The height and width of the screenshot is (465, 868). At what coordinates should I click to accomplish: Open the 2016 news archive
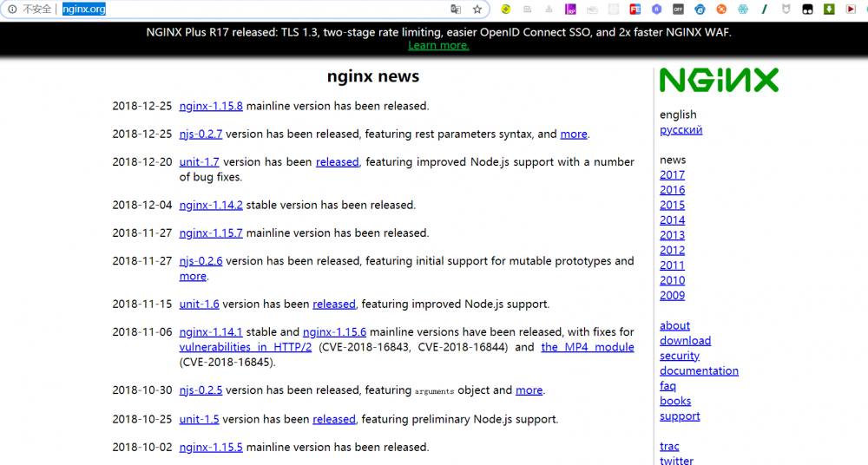tap(672, 190)
